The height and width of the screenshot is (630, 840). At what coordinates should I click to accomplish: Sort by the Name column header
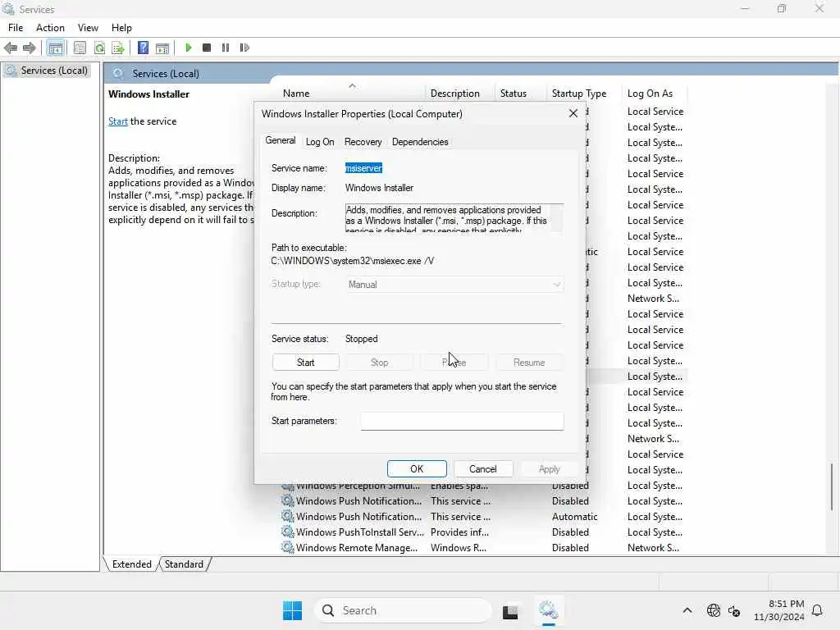(351, 94)
